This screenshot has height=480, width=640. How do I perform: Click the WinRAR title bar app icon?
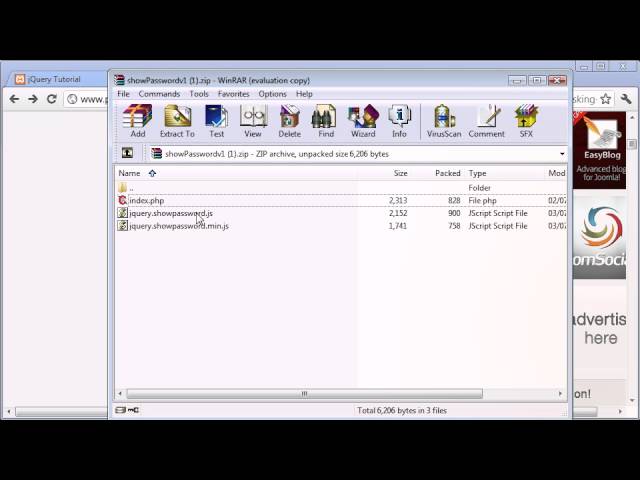[119, 80]
